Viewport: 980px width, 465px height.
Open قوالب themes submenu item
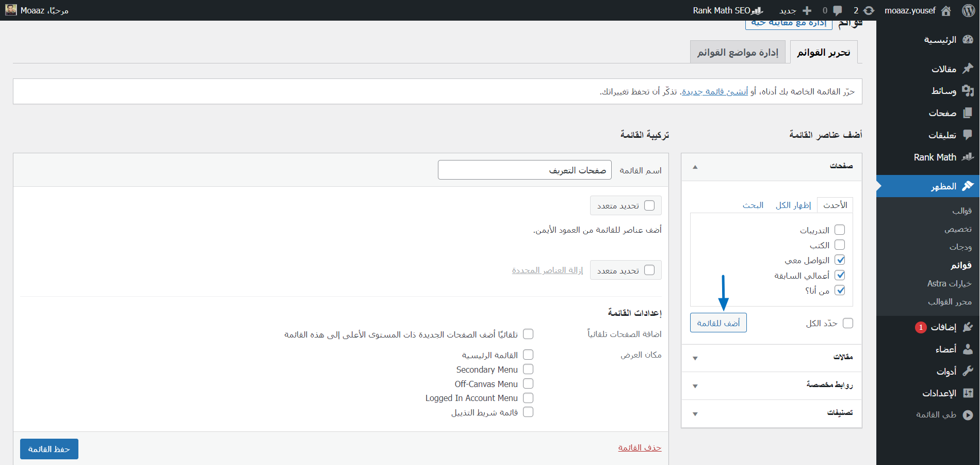point(962,211)
